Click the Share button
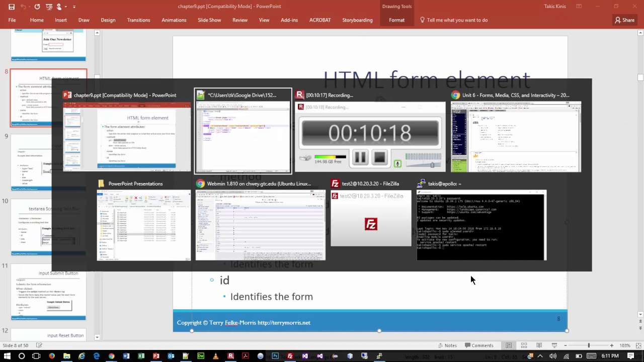The height and width of the screenshot is (362, 644). [625, 20]
